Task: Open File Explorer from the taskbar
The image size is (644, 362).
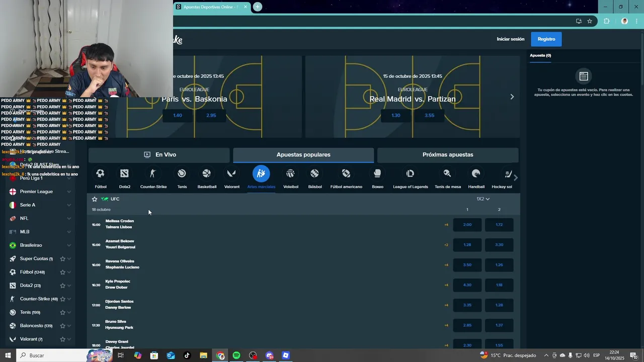Action: [x=203, y=355]
